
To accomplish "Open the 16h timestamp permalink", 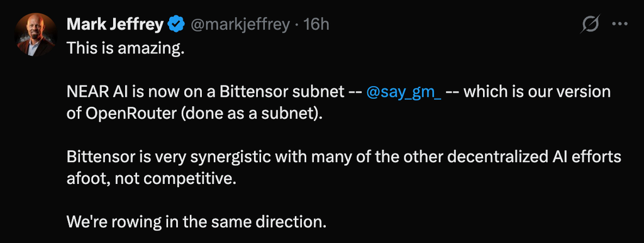I will coord(316,25).
